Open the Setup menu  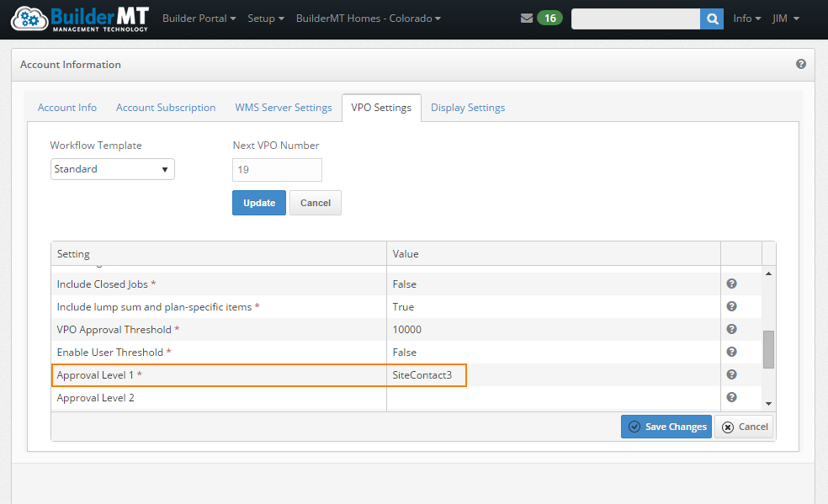(x=266, y=19)
